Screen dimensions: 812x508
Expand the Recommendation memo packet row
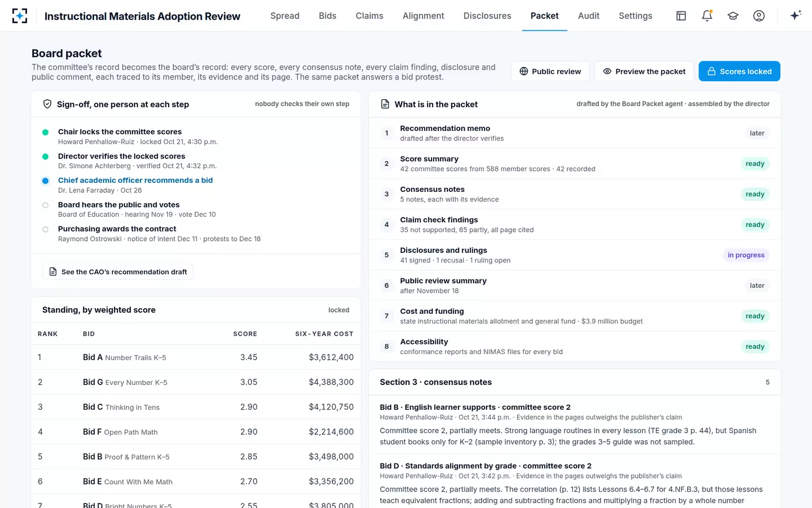coord(575,133)
